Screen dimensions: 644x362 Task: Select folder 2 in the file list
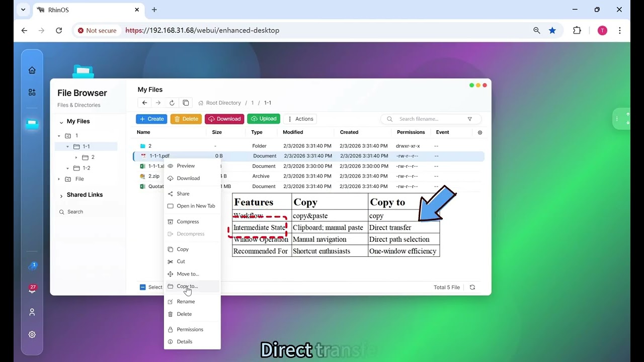pyautogui.click(x=308, y=146)
